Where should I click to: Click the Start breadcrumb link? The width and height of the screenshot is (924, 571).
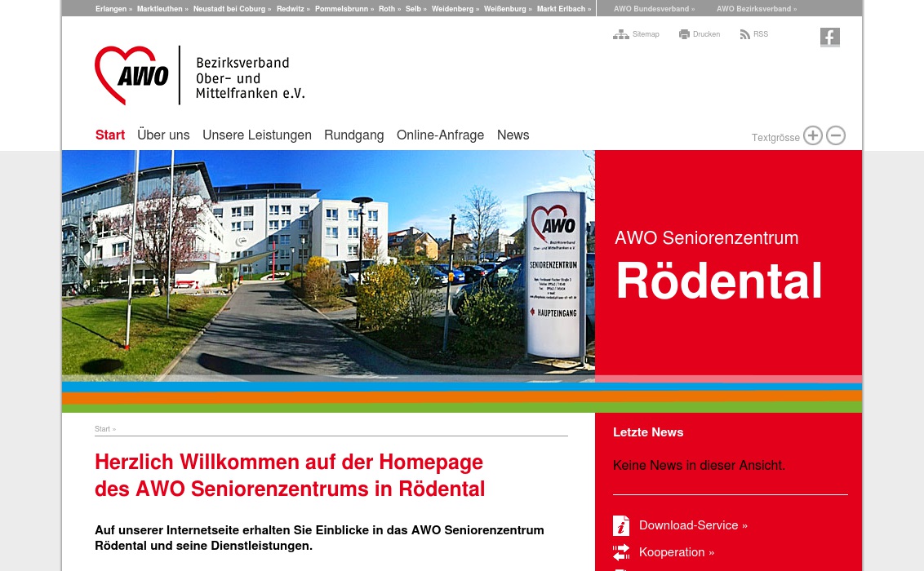click(x=103, y=429)
